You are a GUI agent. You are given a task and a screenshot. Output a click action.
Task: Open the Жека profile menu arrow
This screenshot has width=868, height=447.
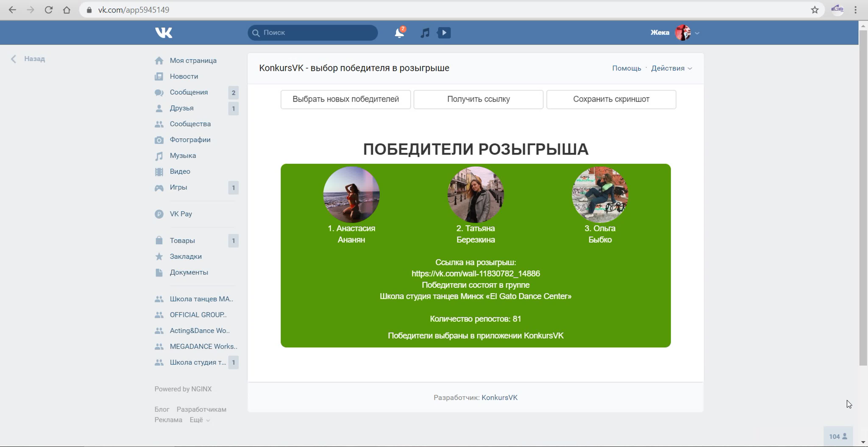pyautogui.click(x=697, y=33)
